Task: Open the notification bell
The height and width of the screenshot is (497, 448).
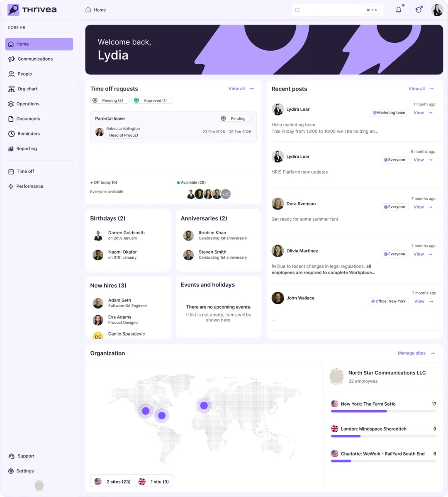Action: point(398,9)
